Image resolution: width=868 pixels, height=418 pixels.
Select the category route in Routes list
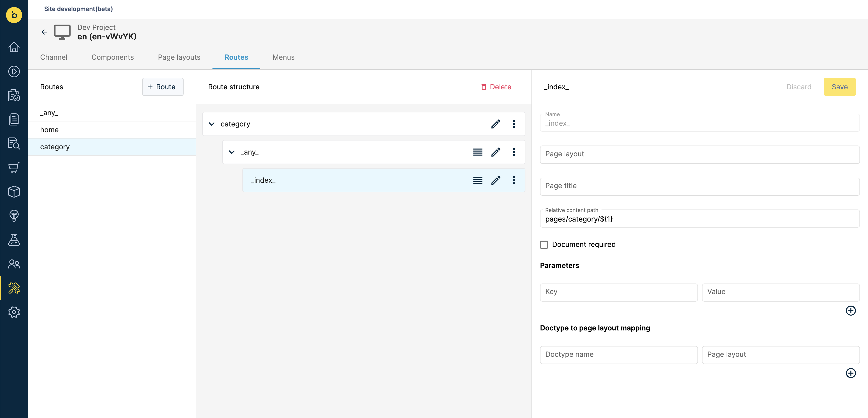click(112, 147)
